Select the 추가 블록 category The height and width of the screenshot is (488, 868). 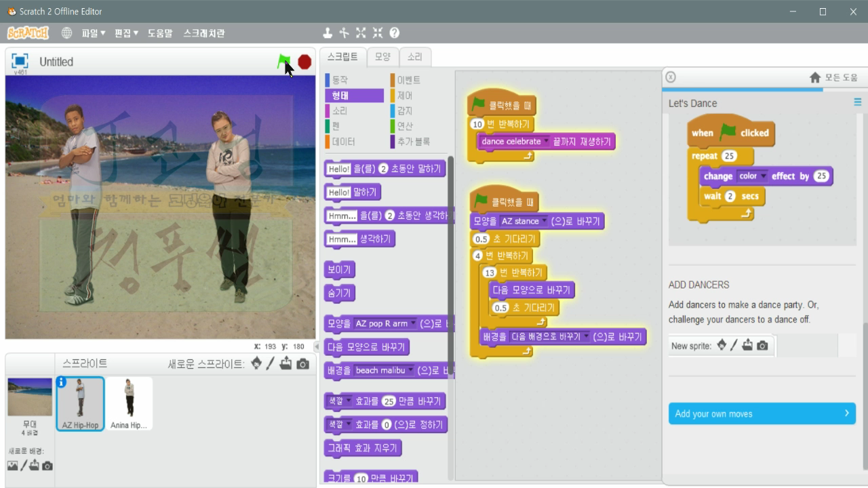click(418, 142)
